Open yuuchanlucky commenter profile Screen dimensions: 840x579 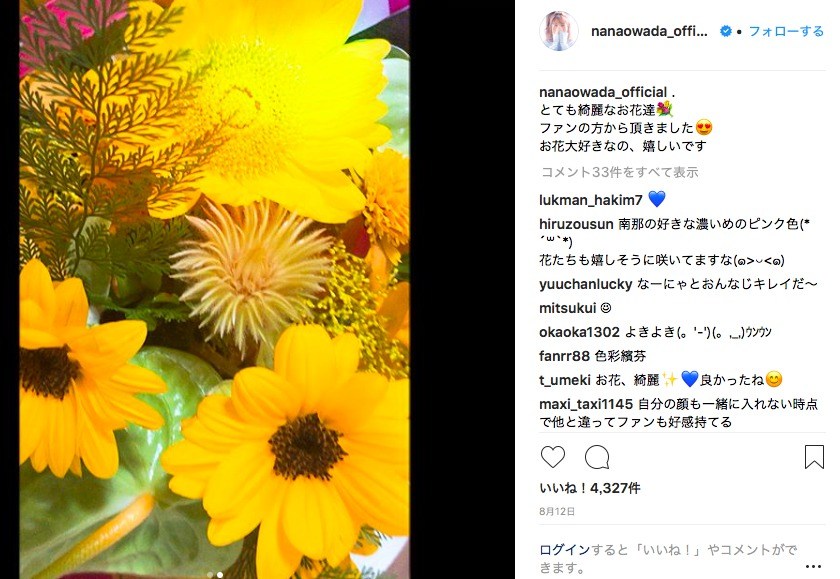pos(586,284)
